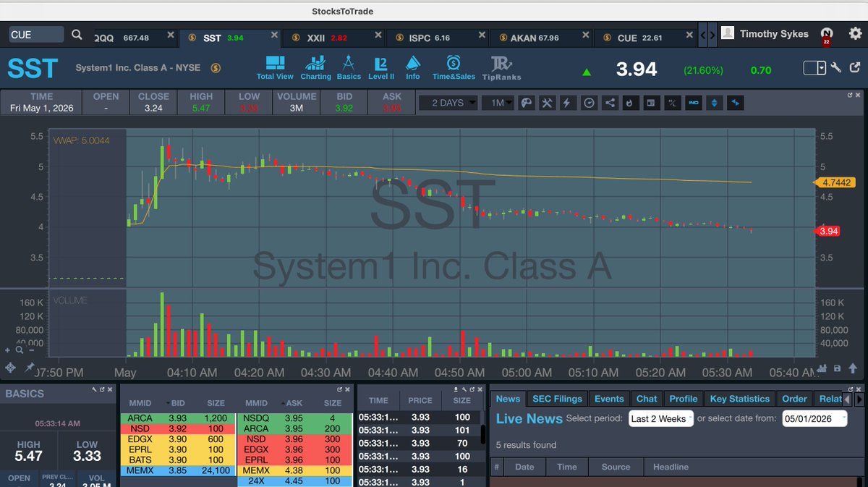This screenshot has height=487, width=868.
Task: Pop out the chart panel
Action: (851, 95)
